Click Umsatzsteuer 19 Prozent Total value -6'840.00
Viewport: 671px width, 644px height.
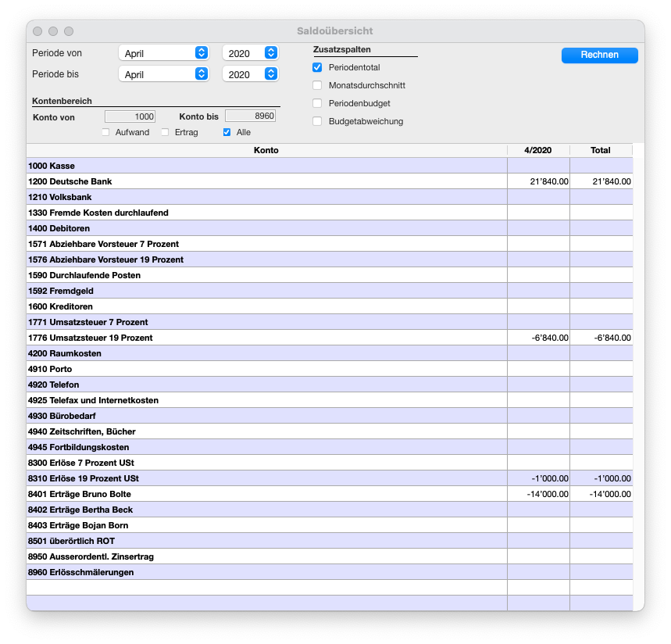coord(612,338)
